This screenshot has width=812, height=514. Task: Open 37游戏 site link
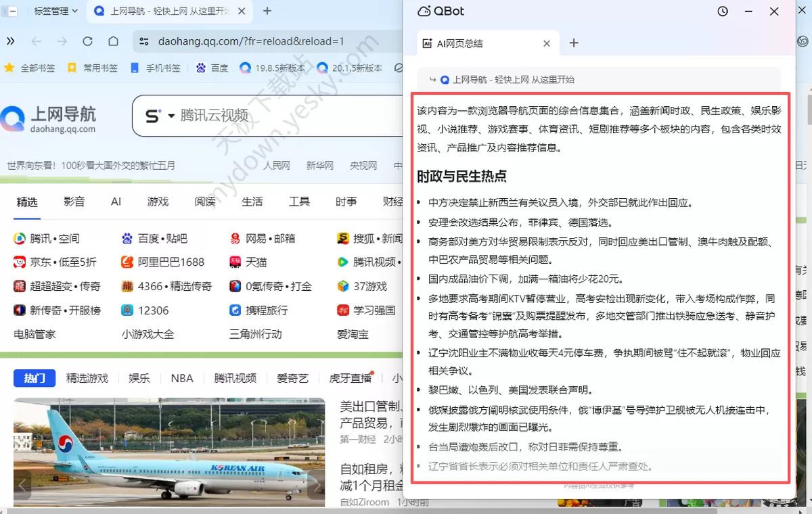pyautogui.click(x=362, y=286)
